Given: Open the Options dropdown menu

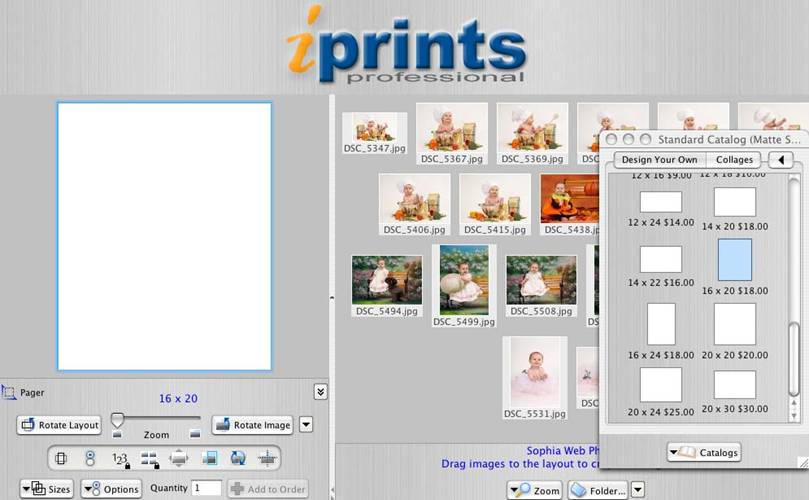Looking at the screenshot, I should click(111, 489).
